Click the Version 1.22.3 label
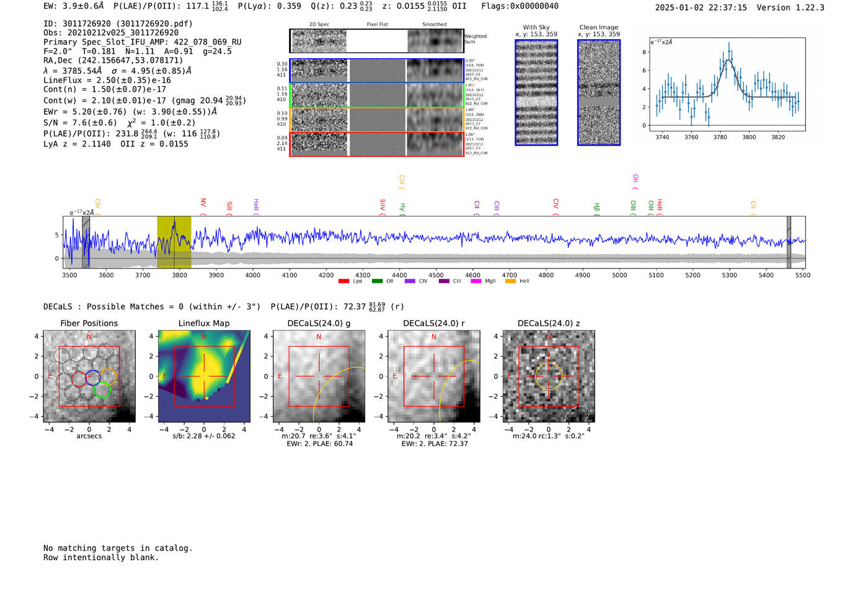 [x=790, y=7]
